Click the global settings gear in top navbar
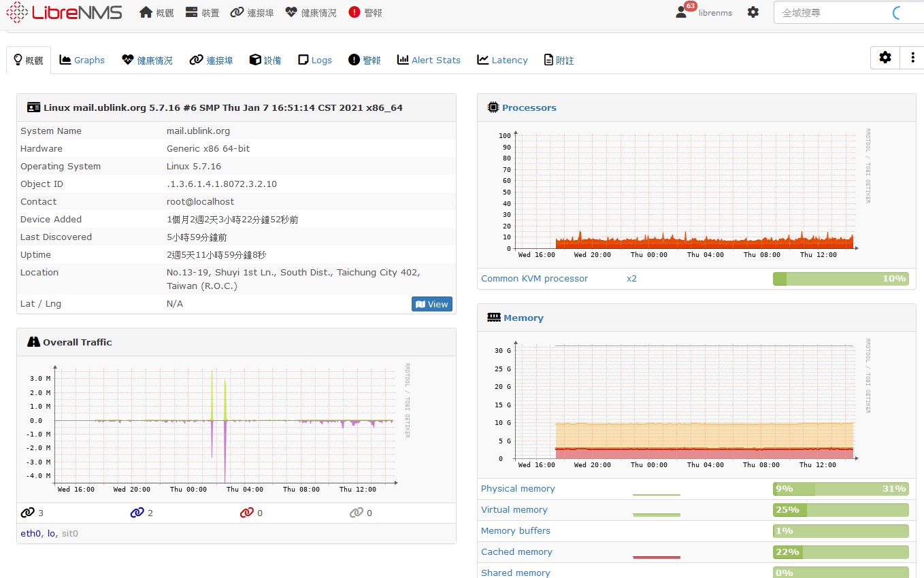This screenshot has width=924, height=578. [x=753, y=12]
